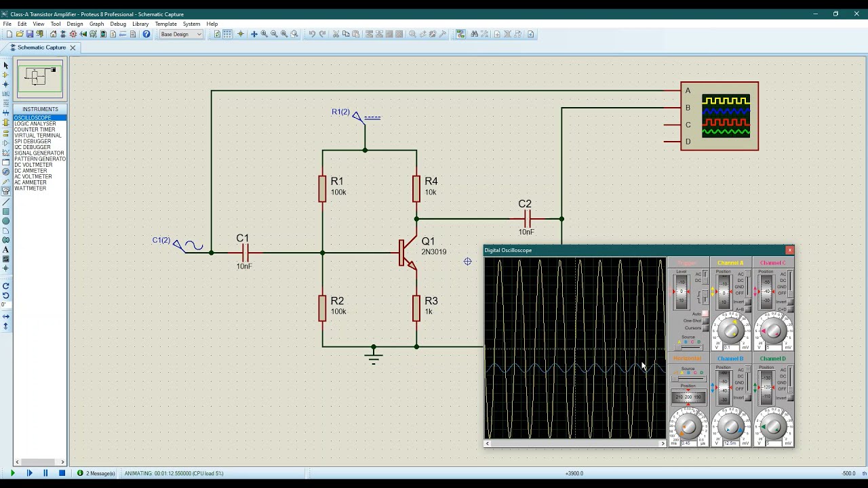Click the 2 Message(s) status indicator
This screenshot has height=488, width=868.
[x=96, y=473]
